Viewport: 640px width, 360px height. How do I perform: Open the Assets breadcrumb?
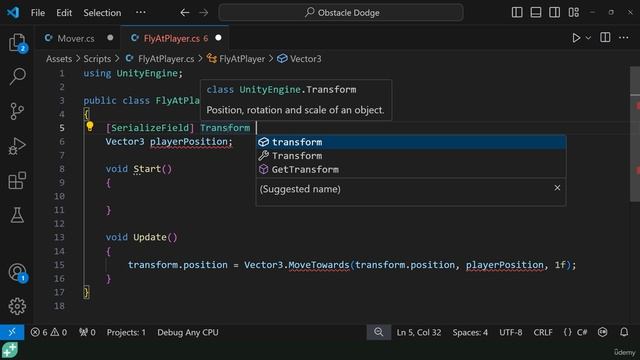[x=59, y=59]
